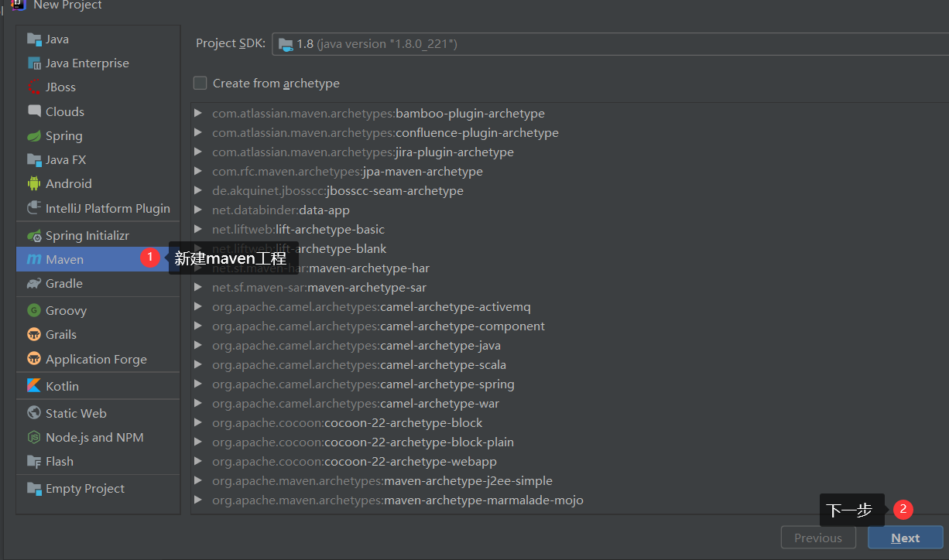Screen dimensions: 949x560
Task: Pick the Android robot icon
Action: [x=34, y=183]
